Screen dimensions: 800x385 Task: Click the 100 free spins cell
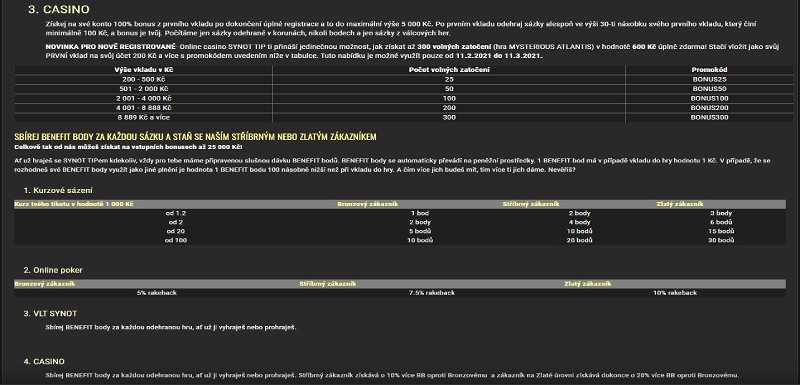click(449, 98)
